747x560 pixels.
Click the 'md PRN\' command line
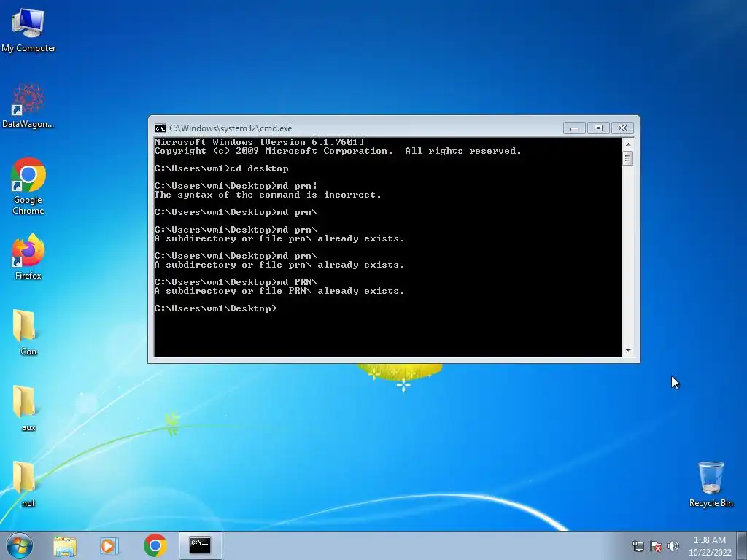pyautogui.click(x=236, y=282)
